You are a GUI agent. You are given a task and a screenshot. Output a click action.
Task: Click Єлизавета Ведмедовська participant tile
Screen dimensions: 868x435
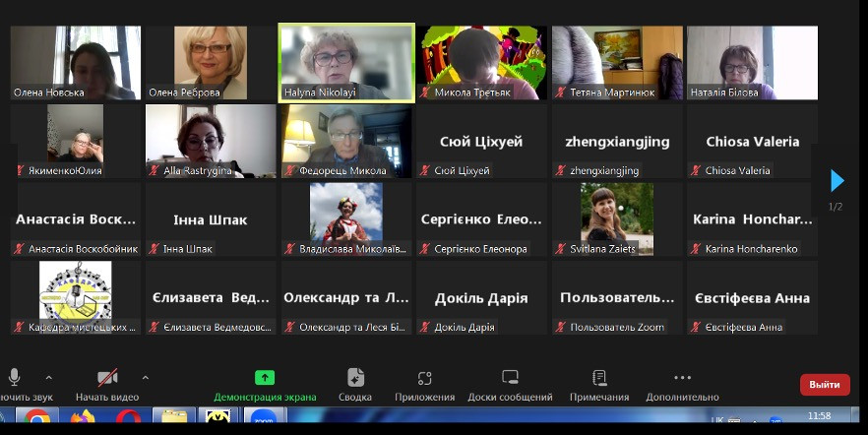tap(211, 298)
